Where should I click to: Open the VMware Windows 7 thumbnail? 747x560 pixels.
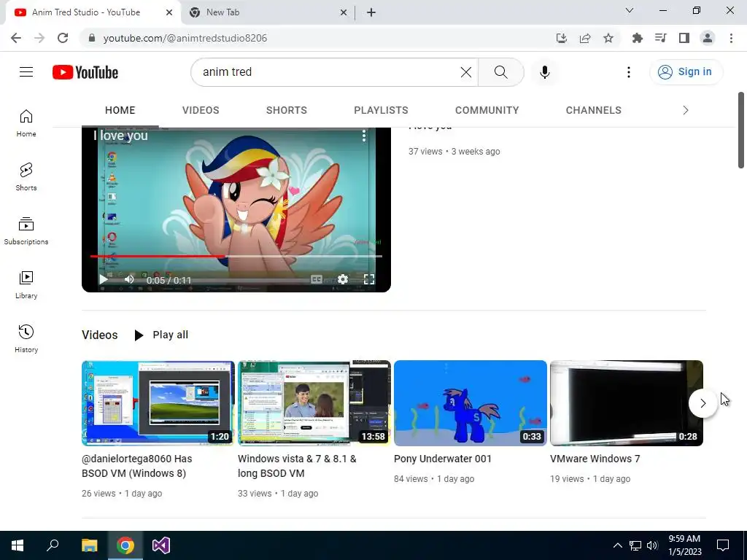pyautogui.click(x=627, y=402)
